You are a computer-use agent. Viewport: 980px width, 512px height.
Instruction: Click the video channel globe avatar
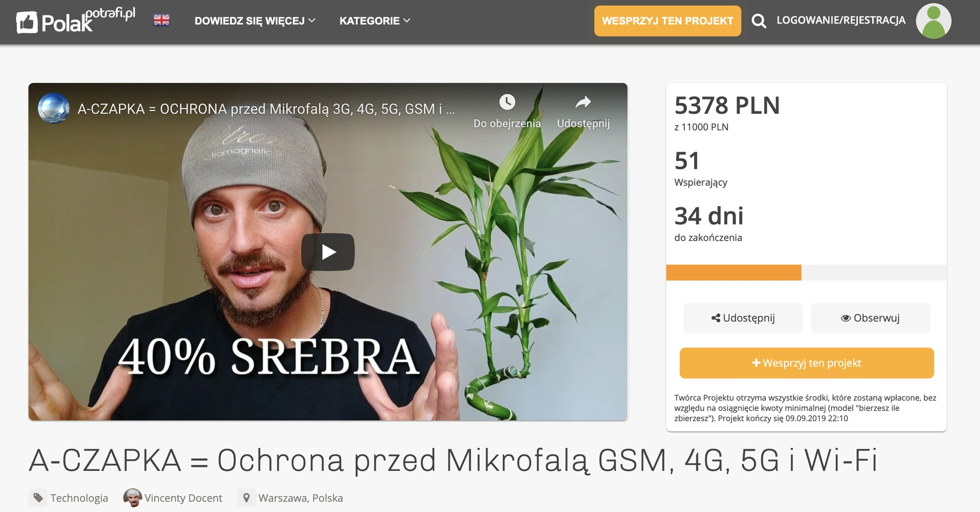click(54, 108)
